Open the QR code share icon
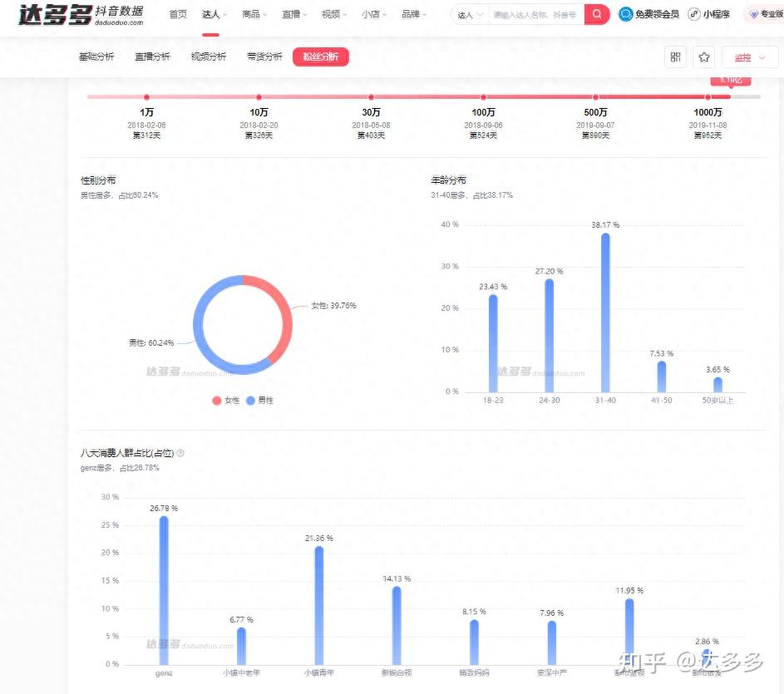Image resolution: width=784 pixels, height=694 pixels. click(x=675, y=57)
